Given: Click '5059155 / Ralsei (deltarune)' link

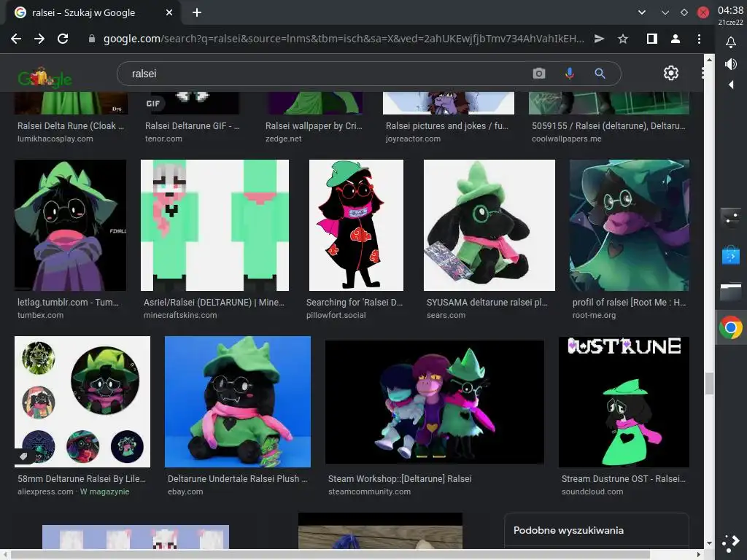Looking at the screenshot, I should coord(608,125).
